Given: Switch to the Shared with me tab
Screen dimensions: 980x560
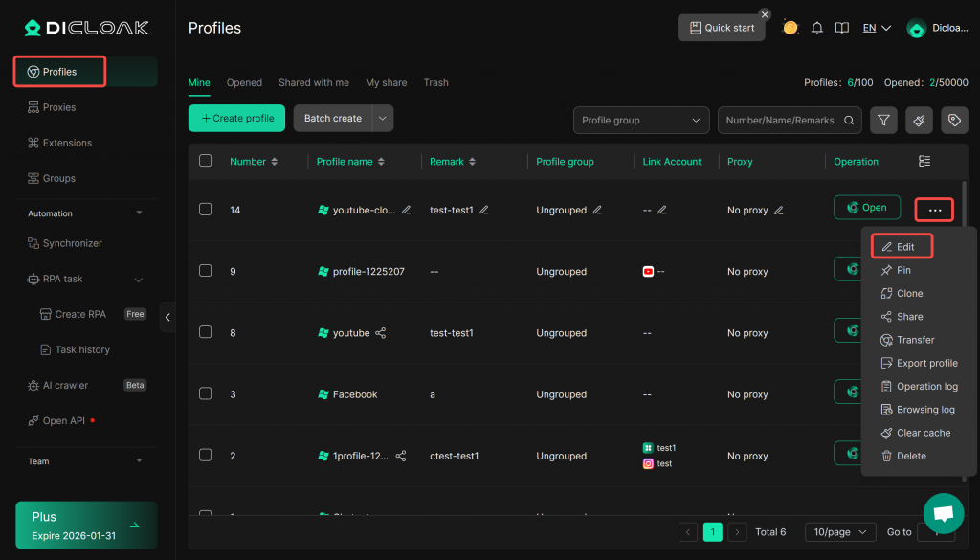Looking at the screenshot, I should pyautogui.click(x=314, y=83).
